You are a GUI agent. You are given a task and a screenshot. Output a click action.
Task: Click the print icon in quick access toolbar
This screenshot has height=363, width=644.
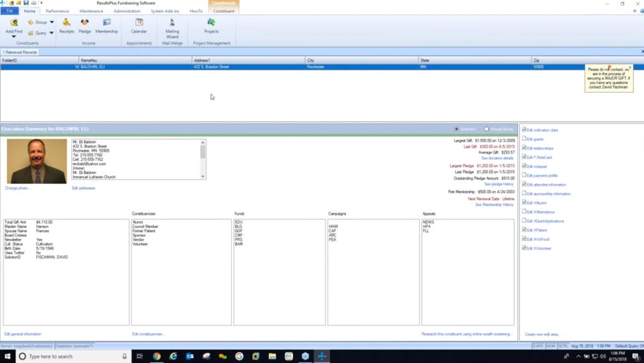(x=34, y=3)
